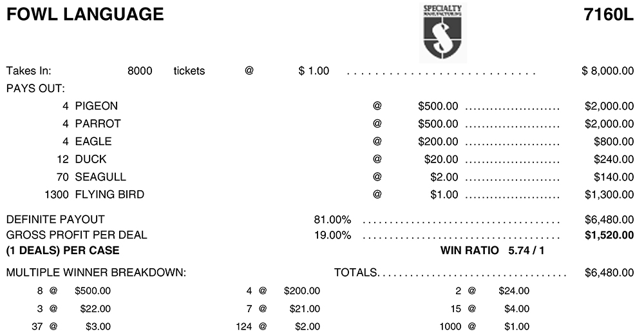Click the 81.00% payout percentage

332,219
